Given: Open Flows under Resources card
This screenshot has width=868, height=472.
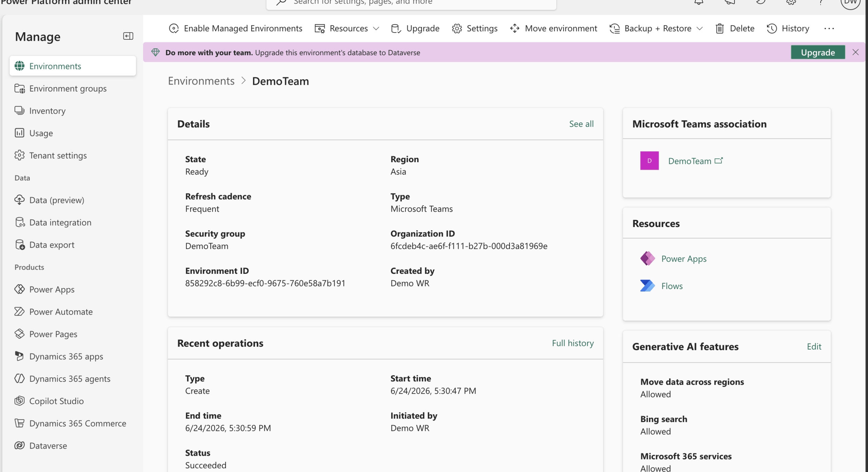Looking at the screenshot, I should click(x=672, y=286).
